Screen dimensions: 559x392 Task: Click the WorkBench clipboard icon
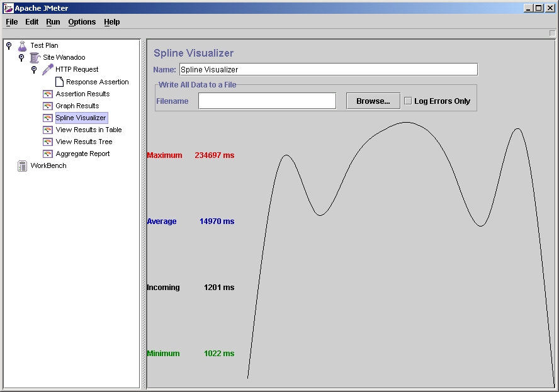(x=23, y=166)
